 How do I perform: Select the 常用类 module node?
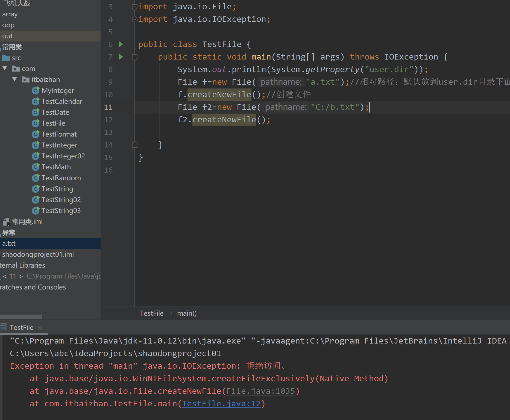point(50,47)
